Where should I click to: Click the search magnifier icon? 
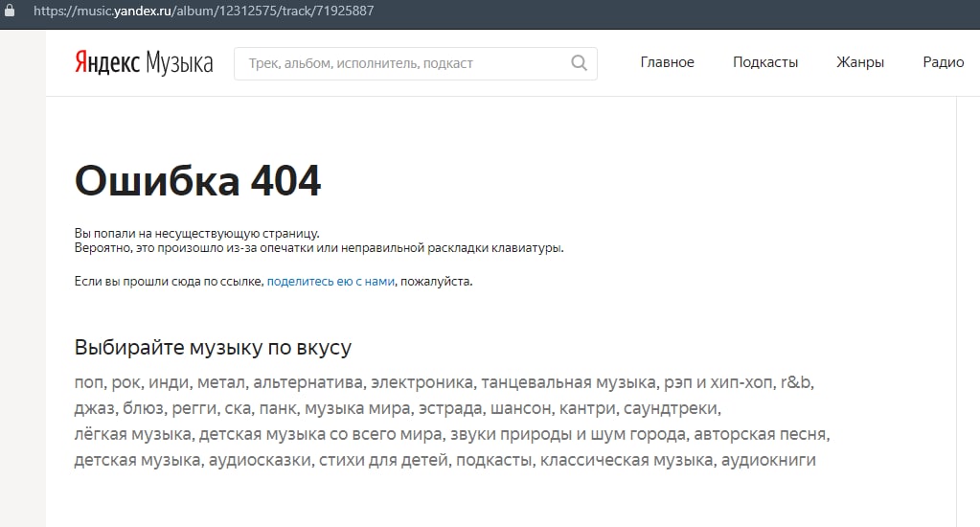(579, 63)
